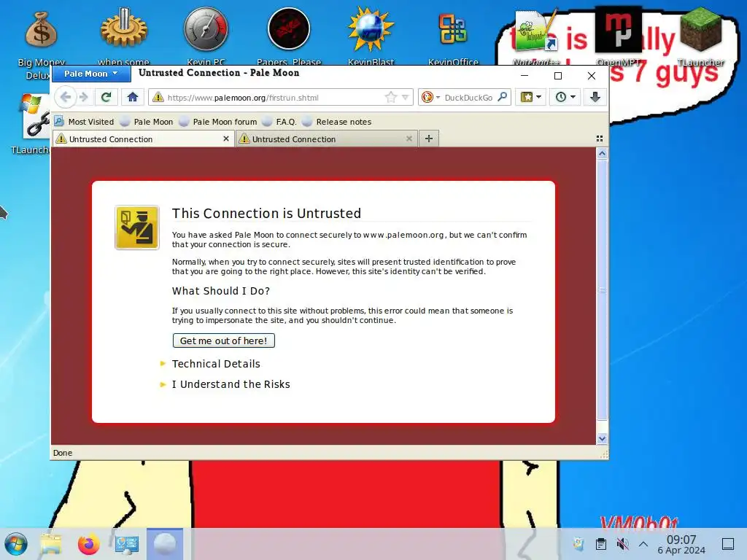Go to the Home page icon

(133, 97)
